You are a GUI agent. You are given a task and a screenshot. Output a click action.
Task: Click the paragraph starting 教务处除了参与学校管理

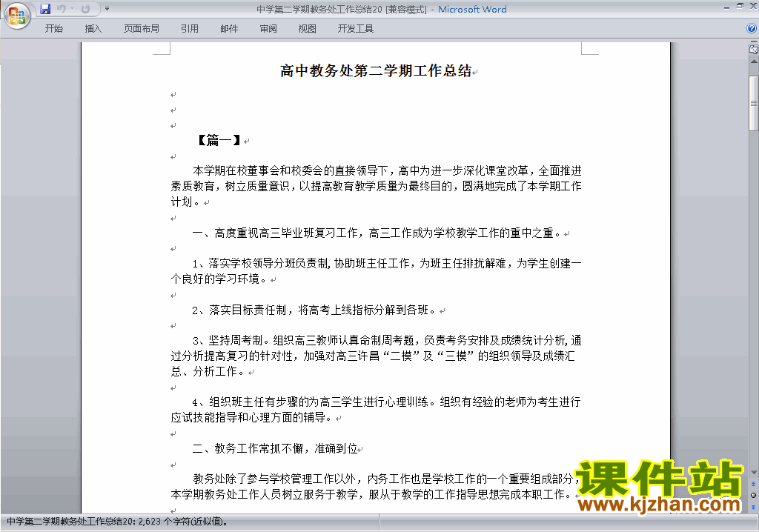click(376, 487)
